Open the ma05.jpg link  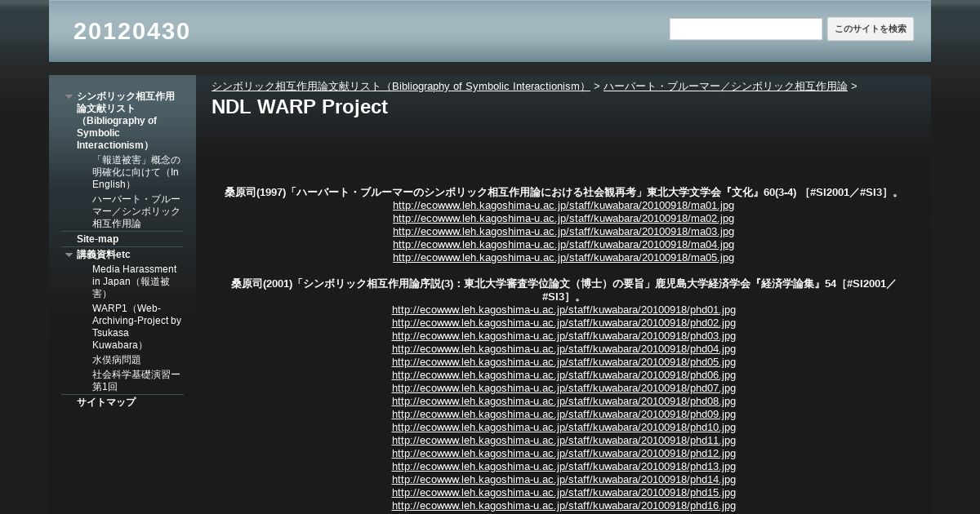point(563,258)
